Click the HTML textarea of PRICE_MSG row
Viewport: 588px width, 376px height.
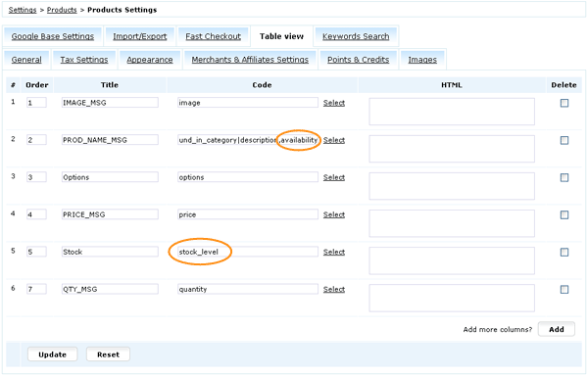[452, 223]
